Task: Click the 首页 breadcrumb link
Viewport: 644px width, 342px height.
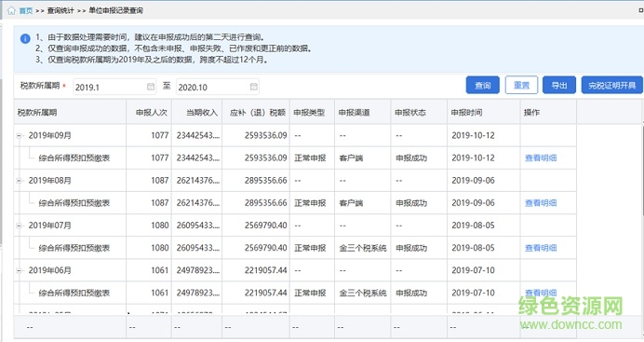Action: [25, 10]
